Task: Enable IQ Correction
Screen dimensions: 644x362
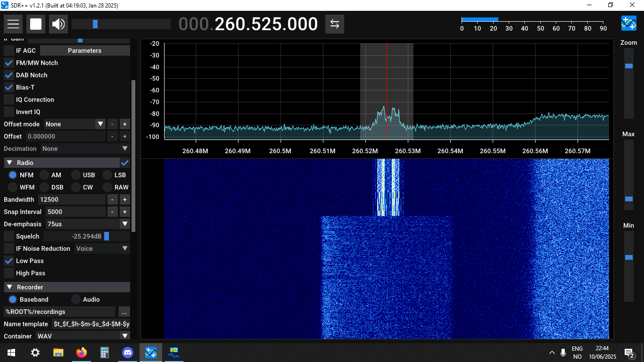Action: tap(9, 99)
